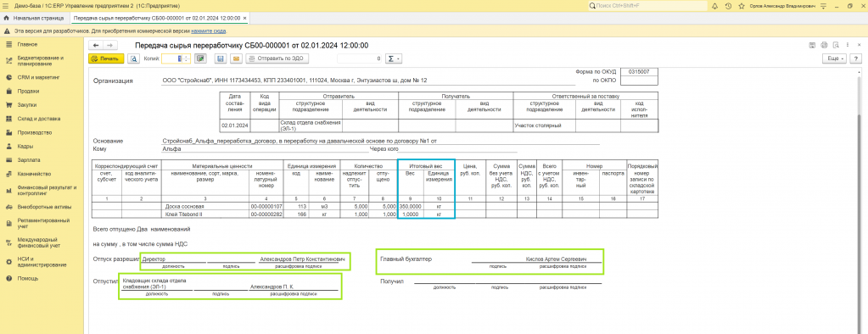Click the Кадры person icon
868x334 pixels.
pyautogui.click(x=8, y=147)
